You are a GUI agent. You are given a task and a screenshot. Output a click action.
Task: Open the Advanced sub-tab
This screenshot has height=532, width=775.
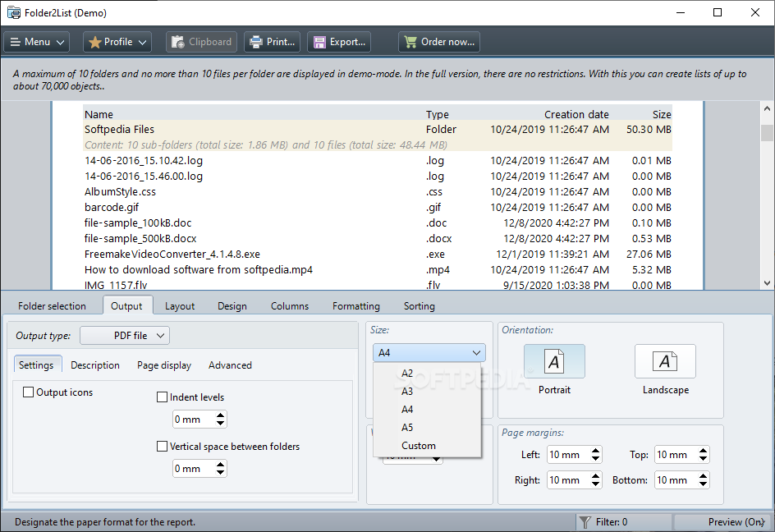(x=230, y=365)
